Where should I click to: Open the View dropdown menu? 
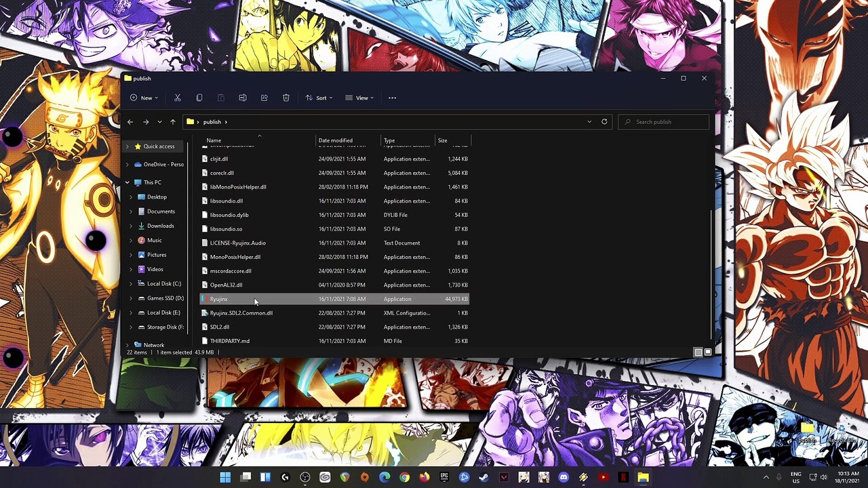click(x=359, y=98)
